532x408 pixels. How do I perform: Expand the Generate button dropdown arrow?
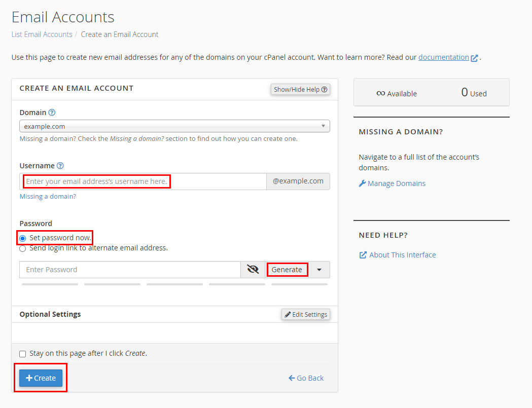[320, 269]
